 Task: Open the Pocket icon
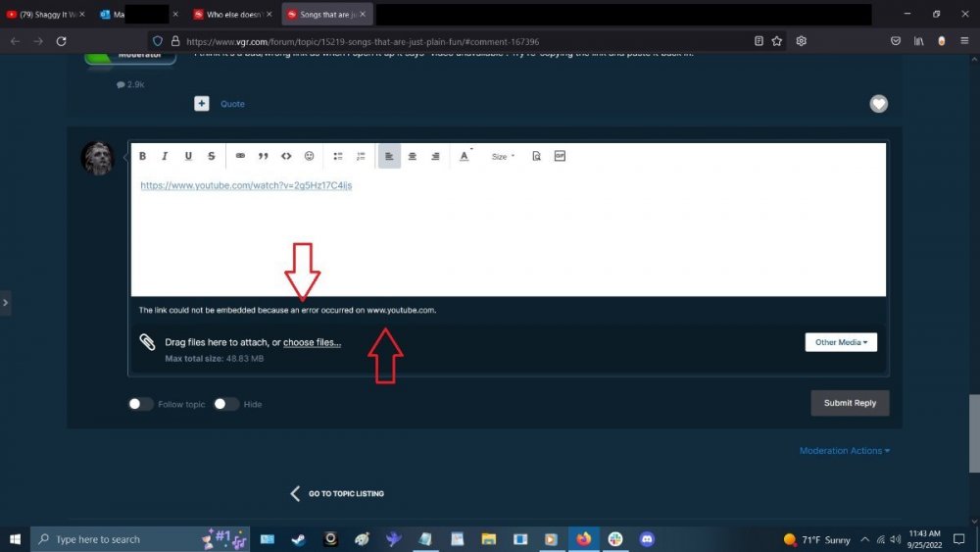[x=896, y=41]
